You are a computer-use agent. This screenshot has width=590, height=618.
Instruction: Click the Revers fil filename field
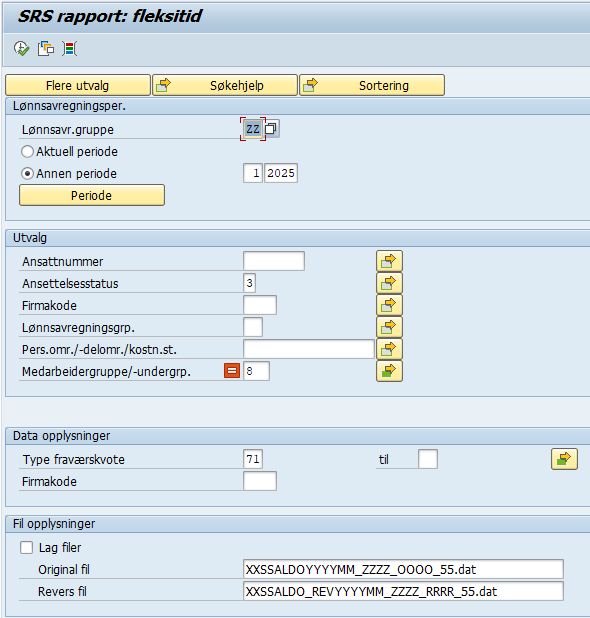click(x=403, y=591)
